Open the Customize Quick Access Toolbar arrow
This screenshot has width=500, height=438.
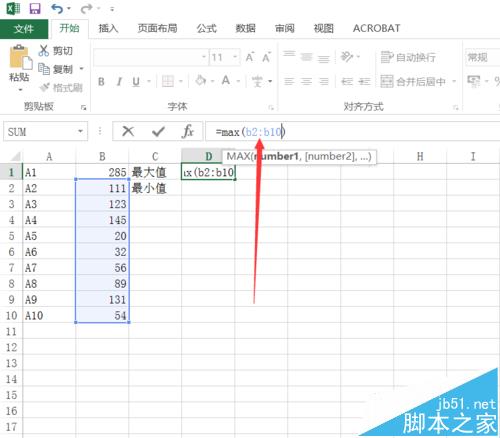point(112,9)
